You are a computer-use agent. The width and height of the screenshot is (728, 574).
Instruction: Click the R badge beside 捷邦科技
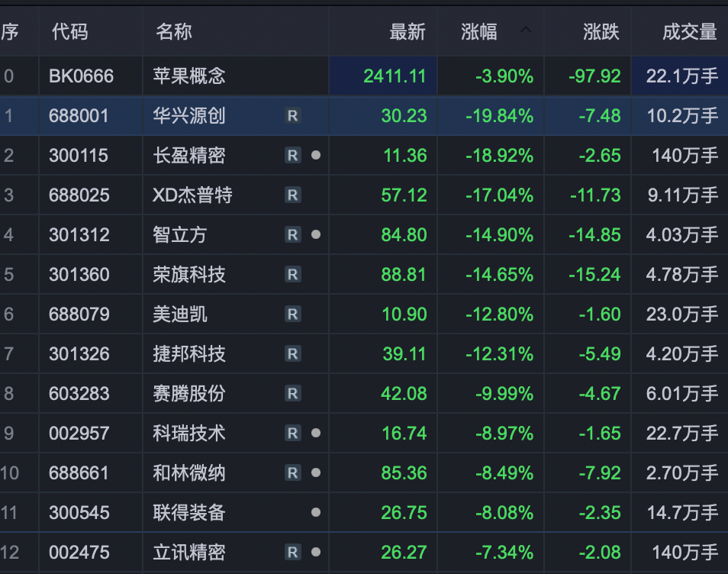click(292, 354)
